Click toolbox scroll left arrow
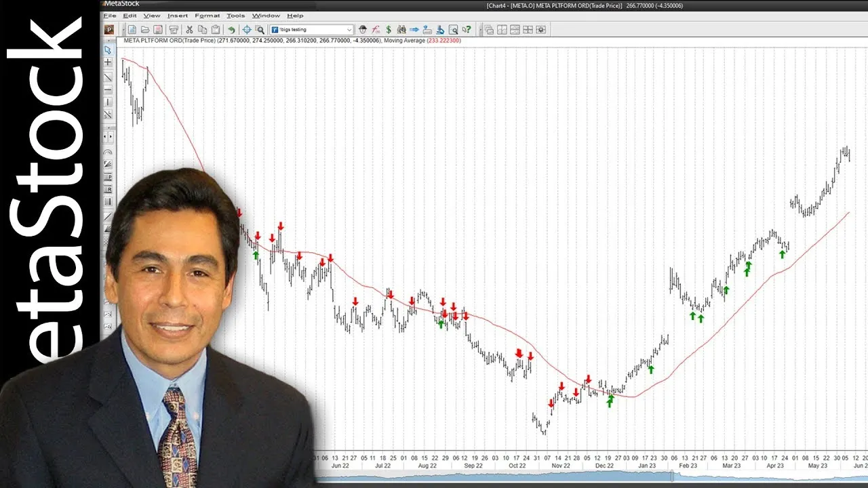This screenshot has width=868, height=488. 104,137
